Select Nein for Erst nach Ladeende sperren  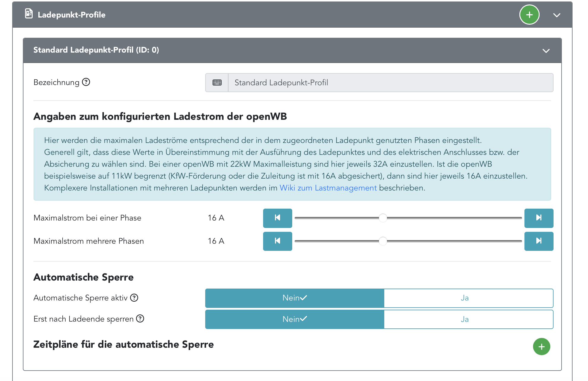click(294, 319)
